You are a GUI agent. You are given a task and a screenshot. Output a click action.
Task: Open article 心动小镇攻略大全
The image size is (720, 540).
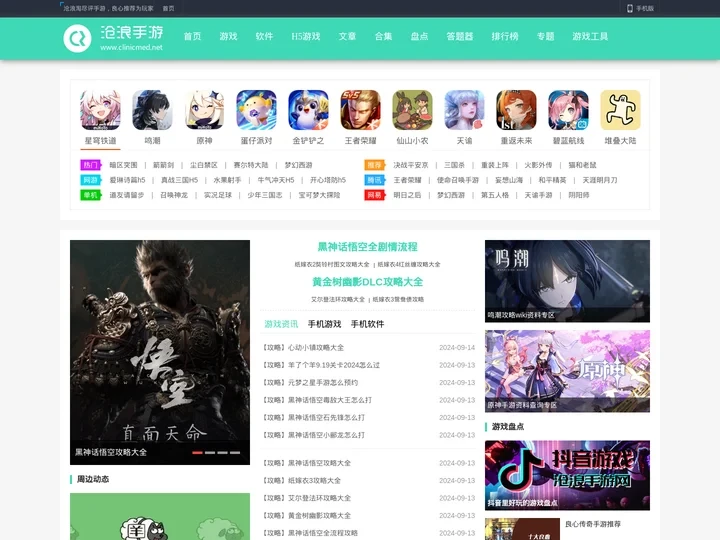(x=316, y=348)
